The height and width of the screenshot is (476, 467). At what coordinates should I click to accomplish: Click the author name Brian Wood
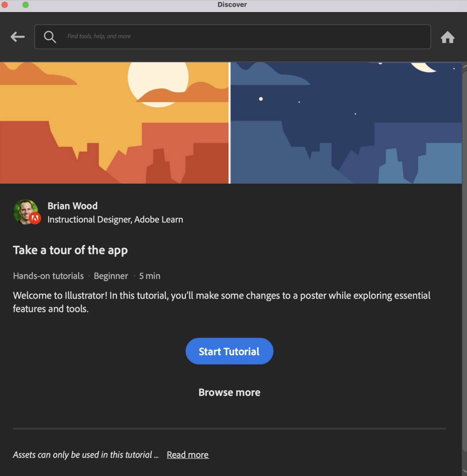coord(72,206)
